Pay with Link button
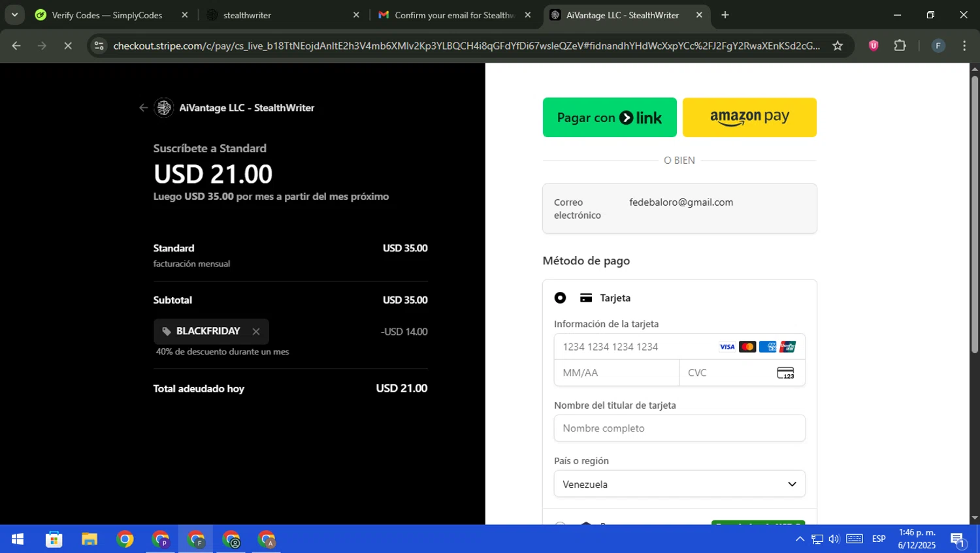This screenshot has width=980, height=553. 610,118
